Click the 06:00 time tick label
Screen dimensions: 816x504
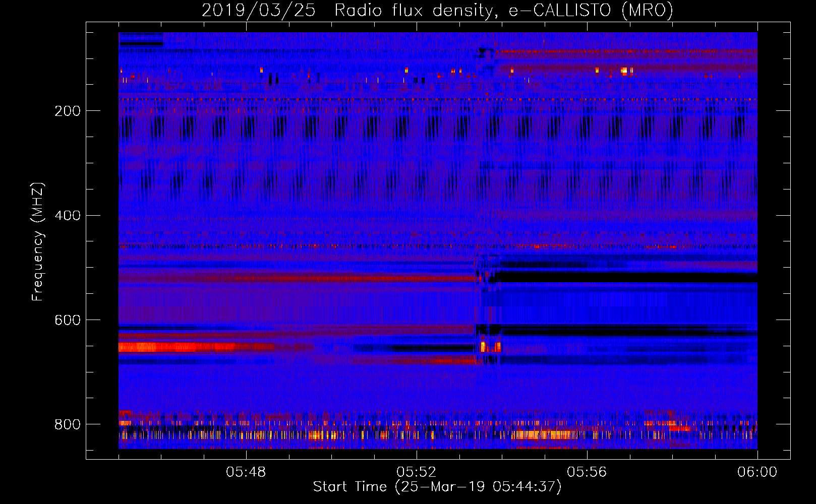click(x=757, y=472)
